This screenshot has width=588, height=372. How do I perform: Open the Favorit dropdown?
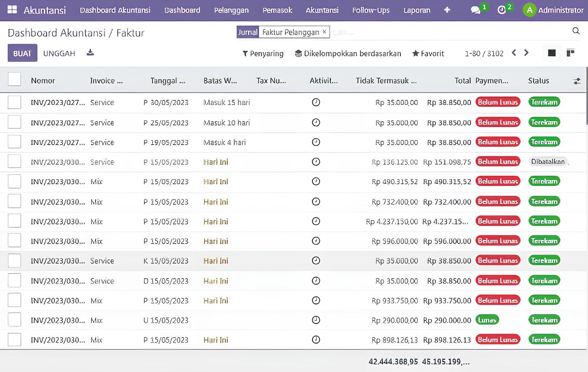coord(428,53)
